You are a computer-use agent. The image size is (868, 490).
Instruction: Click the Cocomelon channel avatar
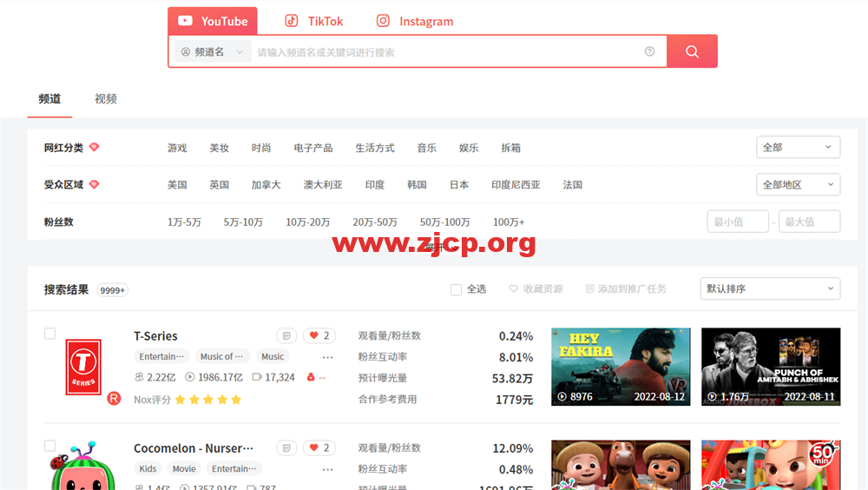click(82, 466)
